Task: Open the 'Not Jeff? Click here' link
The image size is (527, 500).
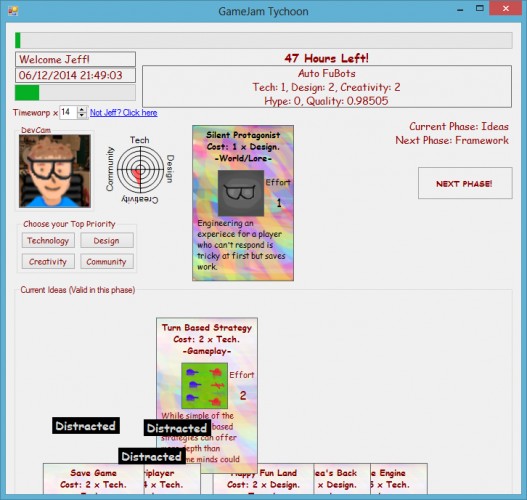Action: point(123,113)
